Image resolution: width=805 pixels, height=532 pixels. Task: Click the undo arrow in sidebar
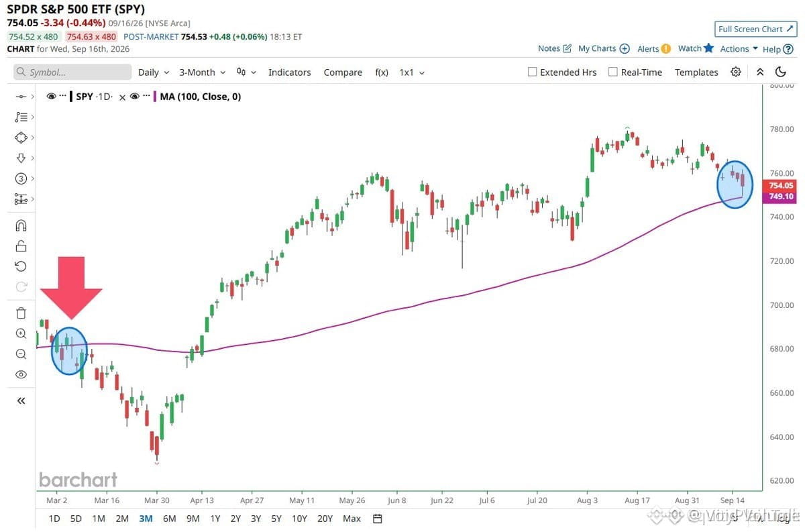tap(21, 266)
